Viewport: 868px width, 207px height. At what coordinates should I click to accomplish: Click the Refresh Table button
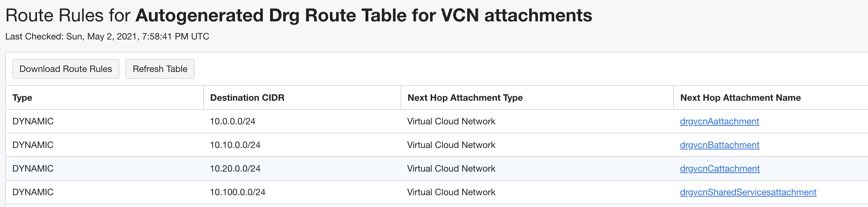[x=160, y=69]
